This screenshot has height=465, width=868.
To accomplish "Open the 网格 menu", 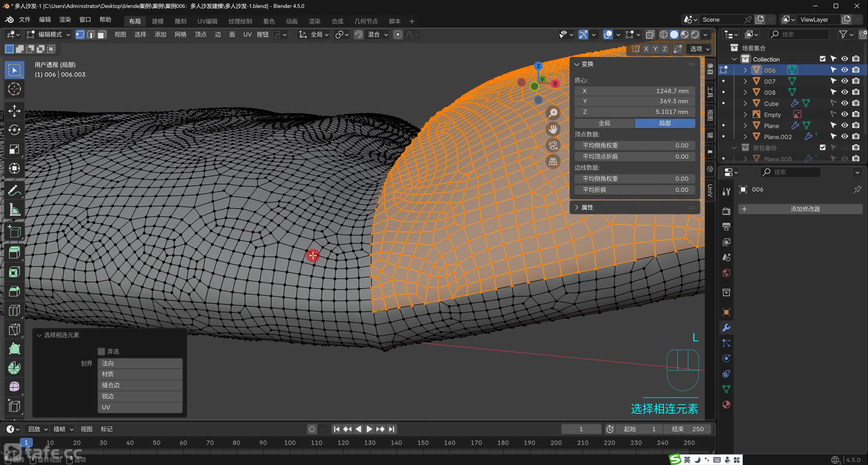I will [x=180, y=35].
